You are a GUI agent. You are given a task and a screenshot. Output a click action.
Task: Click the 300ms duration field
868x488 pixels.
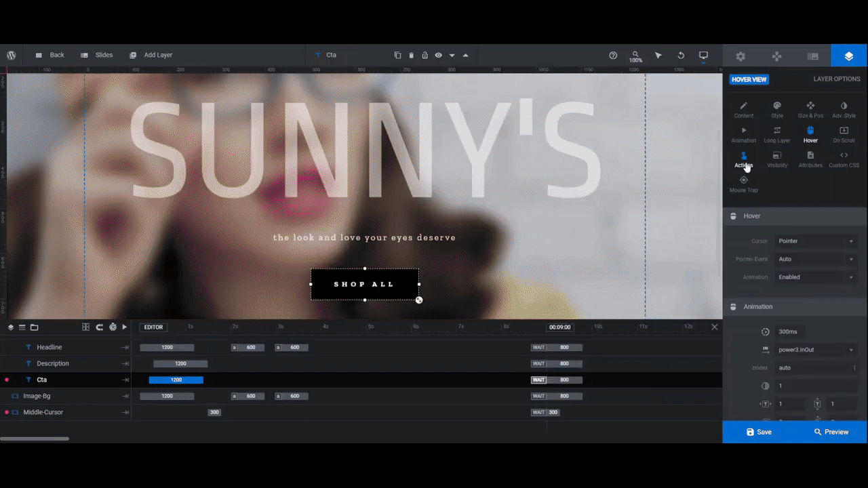(790, 331)
